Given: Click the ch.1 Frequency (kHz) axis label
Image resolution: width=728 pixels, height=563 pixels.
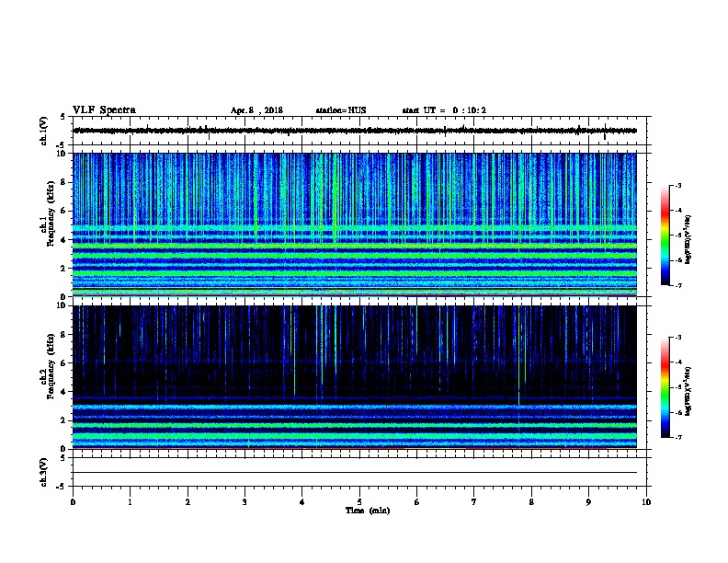Looking at the screenshot, I should click(48, 213).
